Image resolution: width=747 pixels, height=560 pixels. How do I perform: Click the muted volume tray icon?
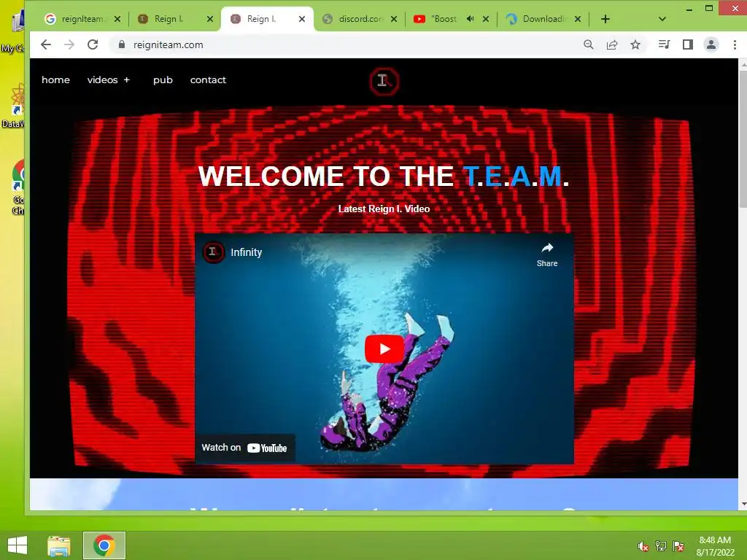point(643,546)
